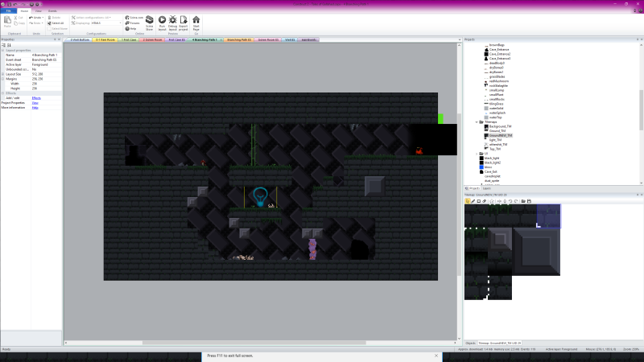Click Select All in Selection group
Screen dimensions: 644x362
pyautogui.click(x=56, y=23)
